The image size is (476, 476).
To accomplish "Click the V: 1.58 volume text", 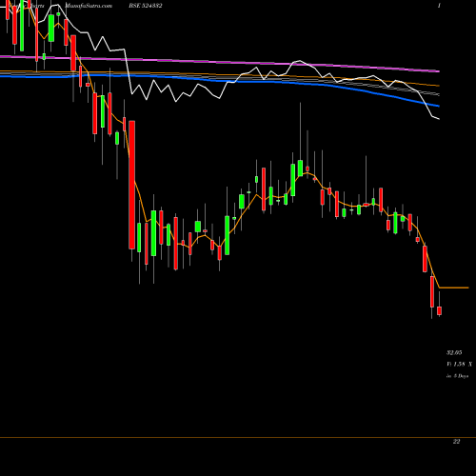I will [x=456, y=364].
